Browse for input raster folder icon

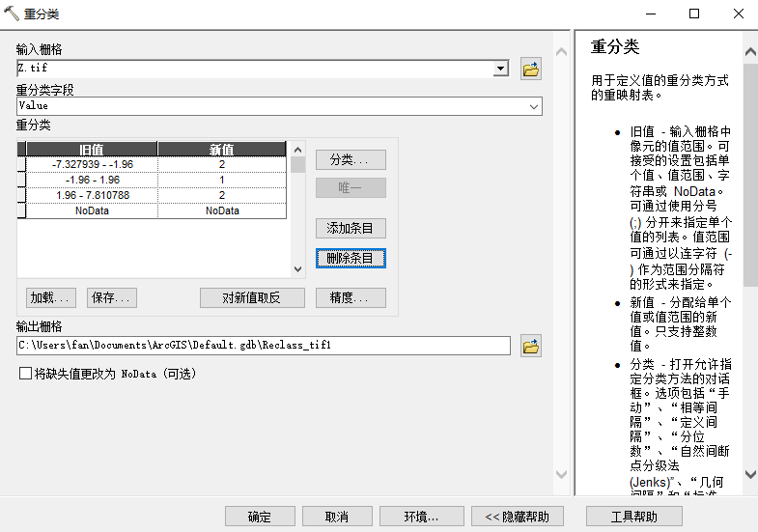[531, 70]
